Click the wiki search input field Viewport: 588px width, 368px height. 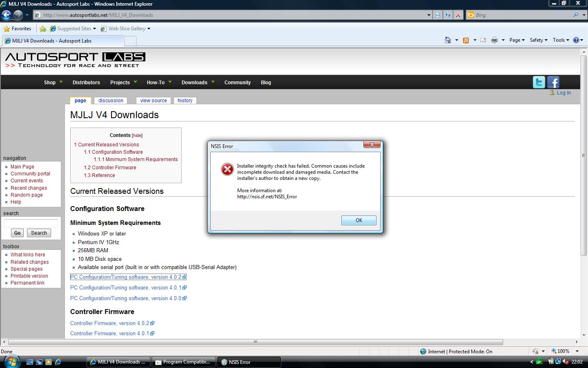(31, 223)
